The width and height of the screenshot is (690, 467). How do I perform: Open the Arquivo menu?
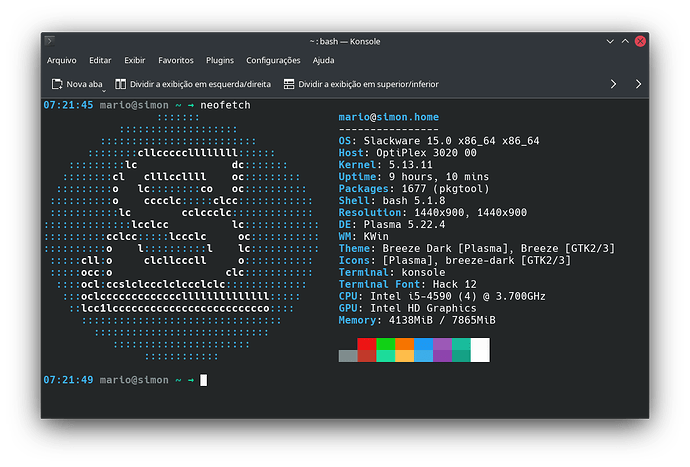pos(62,60)
